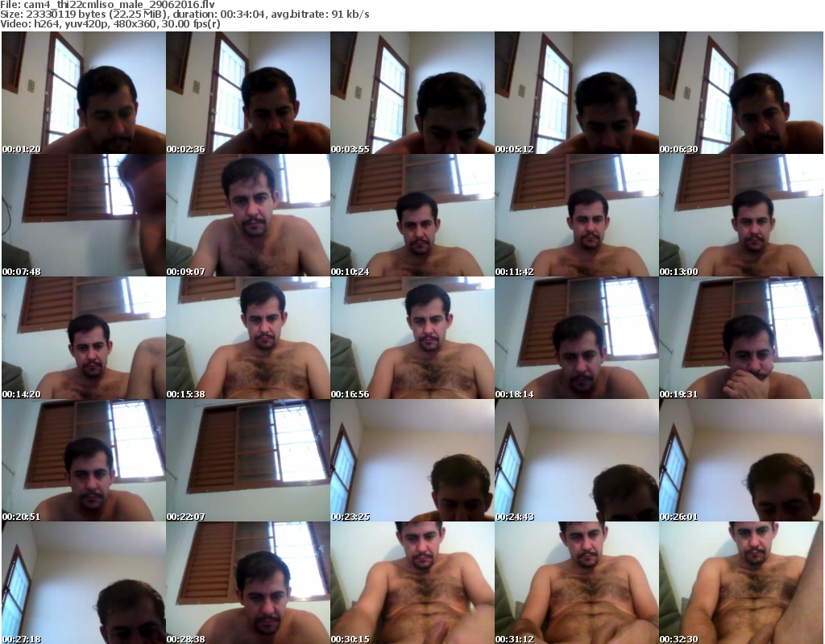The height and width of the screenshot is (644, 825).
Task: Open the thumbnail stamped 00:30:15
Action: coord(412,583)
